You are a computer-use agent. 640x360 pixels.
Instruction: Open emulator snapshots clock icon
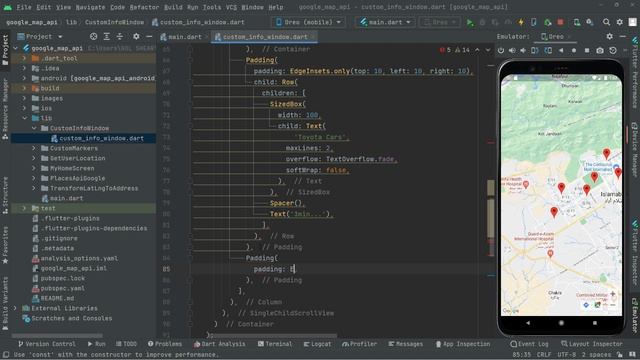point(613,51)
